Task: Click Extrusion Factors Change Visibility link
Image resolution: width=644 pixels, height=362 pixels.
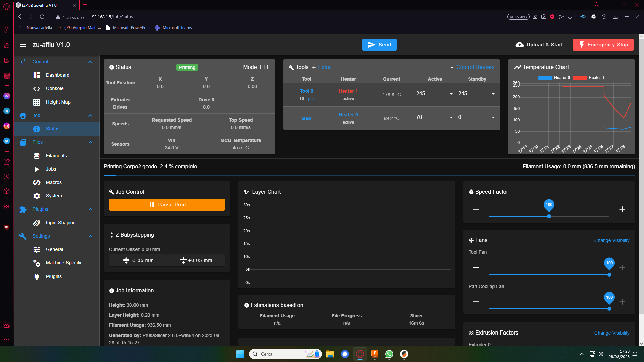Action: (x=611, y=333)
